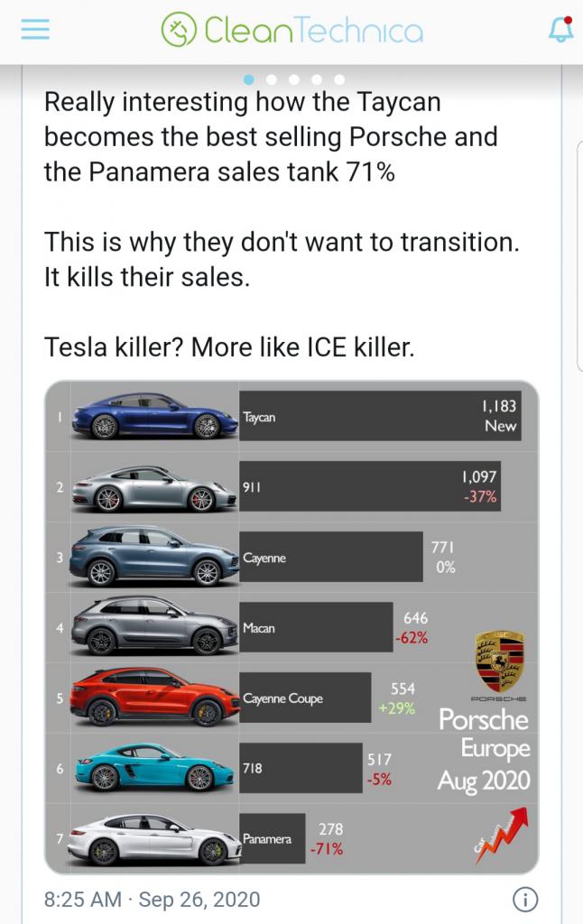The image size is (583, 924).
Task: Select the second carousel dot
Action: 271,79
